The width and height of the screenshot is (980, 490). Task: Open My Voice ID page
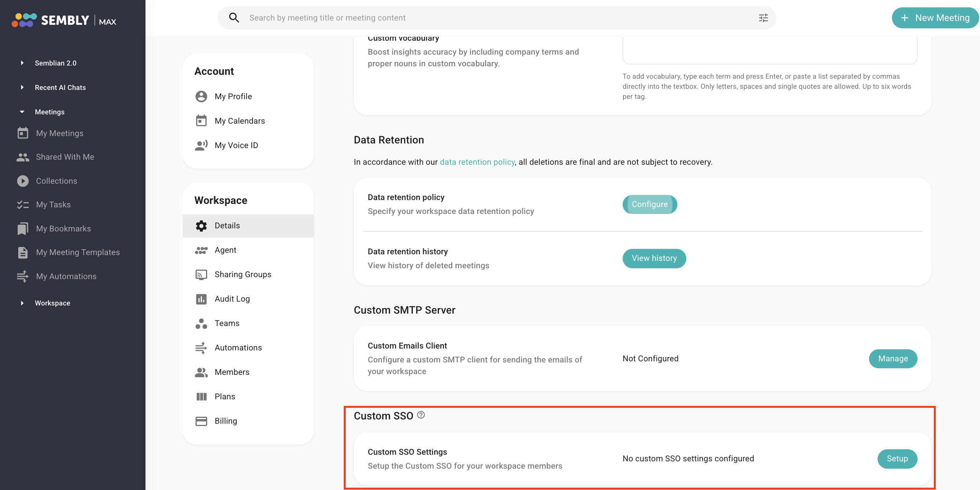[x=248, y=145]
